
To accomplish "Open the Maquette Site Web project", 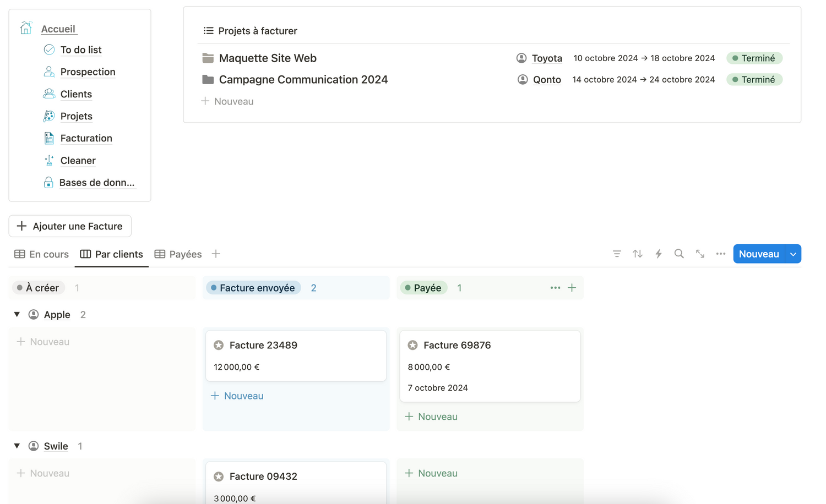I will click(x=268, y=58).
